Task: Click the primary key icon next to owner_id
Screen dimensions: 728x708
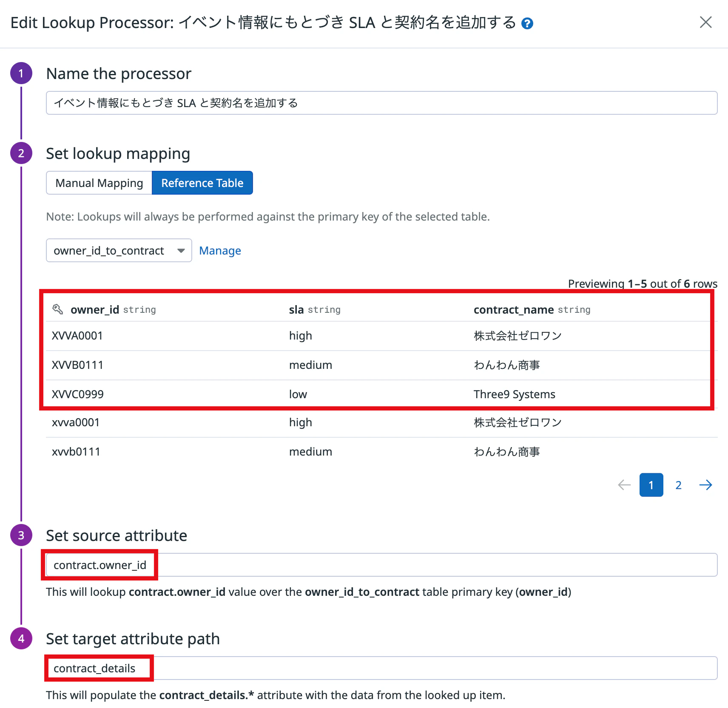Action: click(57, 309)
